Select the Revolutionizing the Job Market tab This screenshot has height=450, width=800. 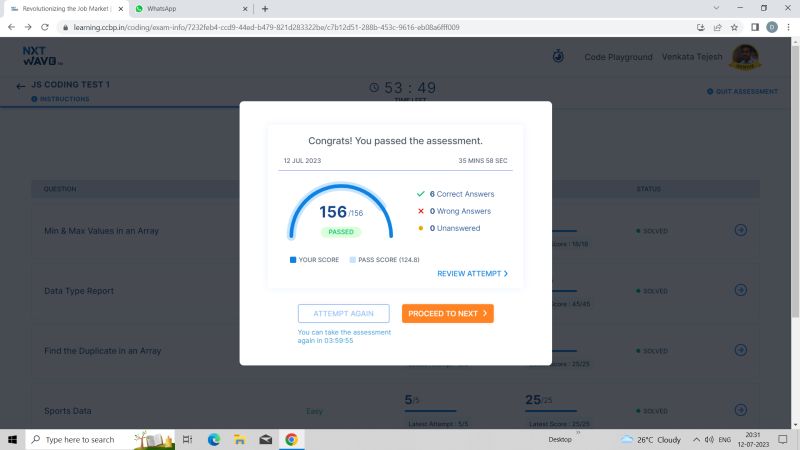tap(66, 9)
